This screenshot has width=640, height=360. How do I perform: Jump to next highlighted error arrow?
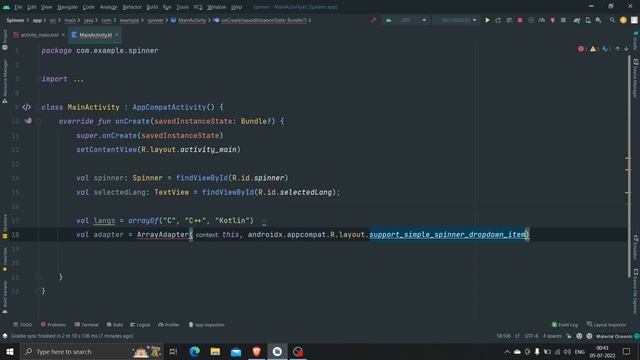coord(626,49)
